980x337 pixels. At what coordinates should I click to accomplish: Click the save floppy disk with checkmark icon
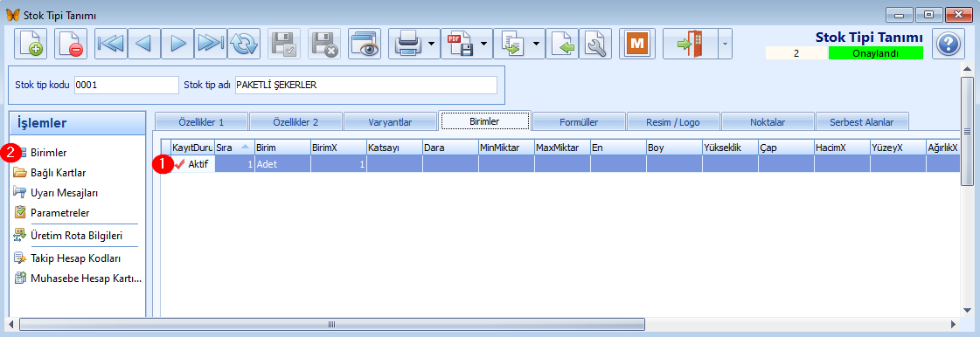click(284, 44)
